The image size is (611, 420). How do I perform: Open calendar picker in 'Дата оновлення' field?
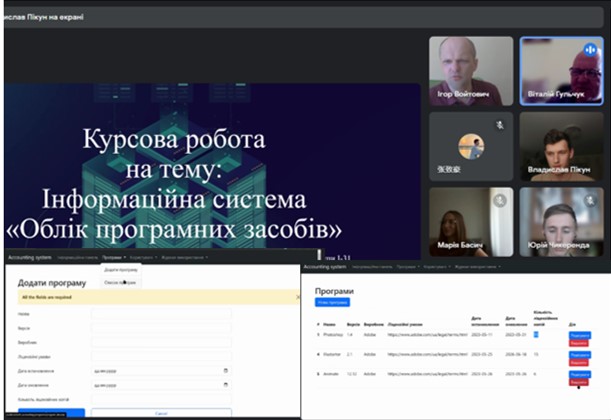click(226, 385)
